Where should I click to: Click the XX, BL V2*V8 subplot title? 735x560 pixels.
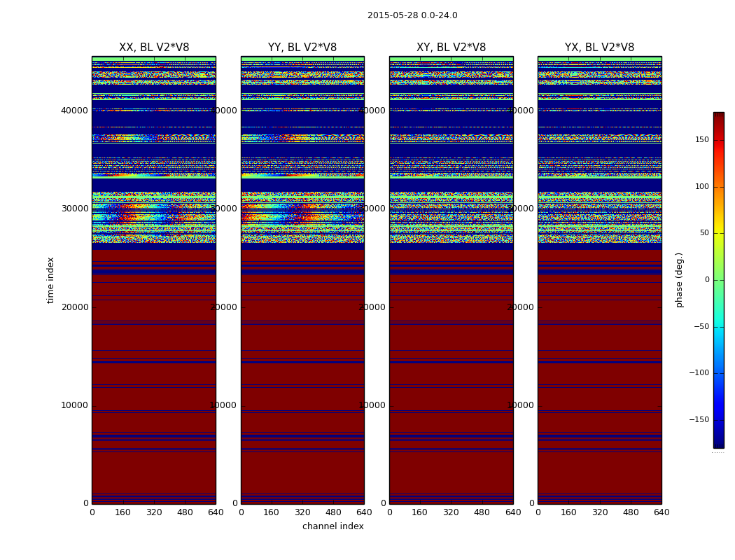point(154,48)
